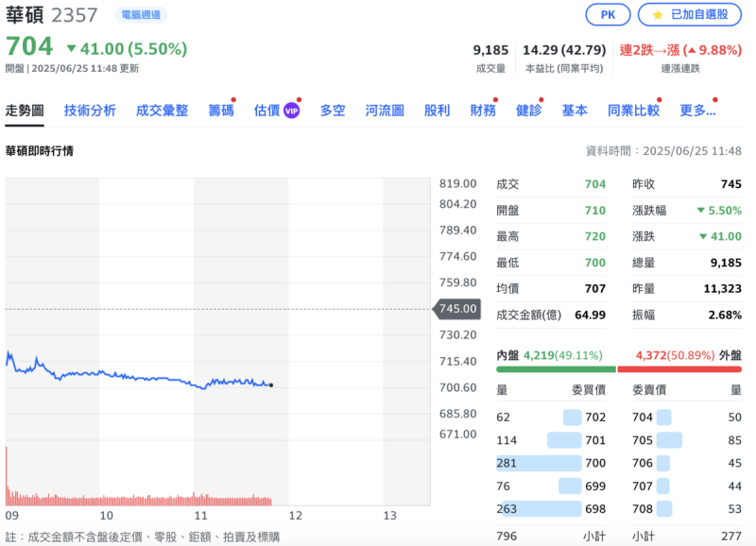Open the 基本 tab

(575, 111)
